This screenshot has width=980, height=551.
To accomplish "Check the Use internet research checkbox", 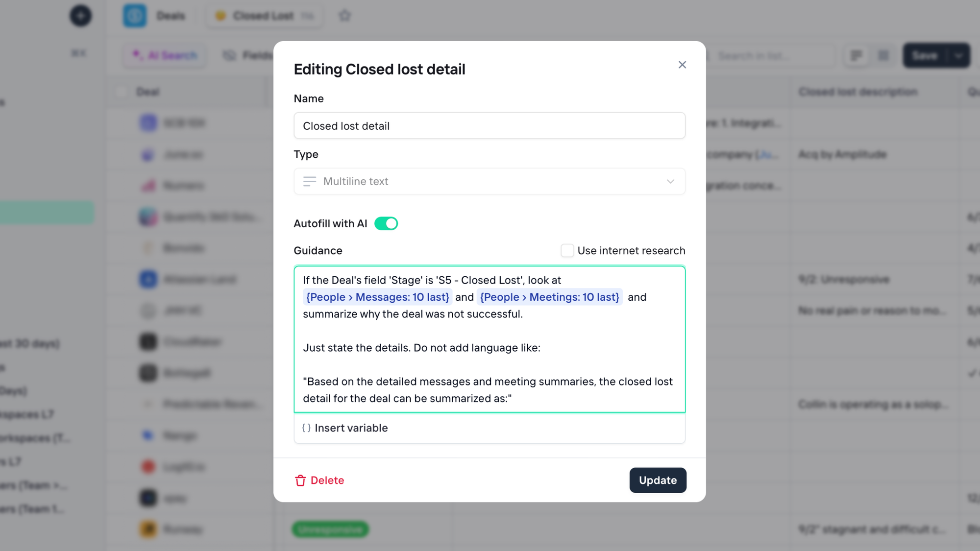I will click(x=567, y=251).
